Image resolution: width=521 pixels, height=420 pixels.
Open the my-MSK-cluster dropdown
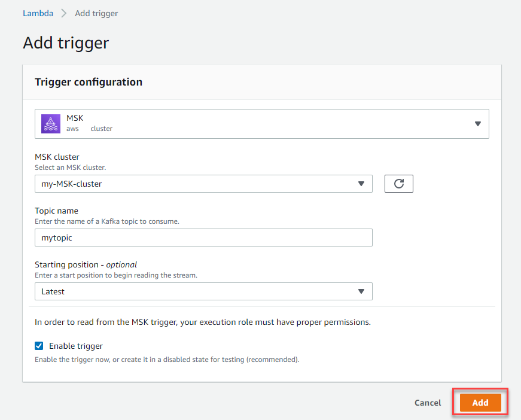pyautogui.click(x=203, y=184)
